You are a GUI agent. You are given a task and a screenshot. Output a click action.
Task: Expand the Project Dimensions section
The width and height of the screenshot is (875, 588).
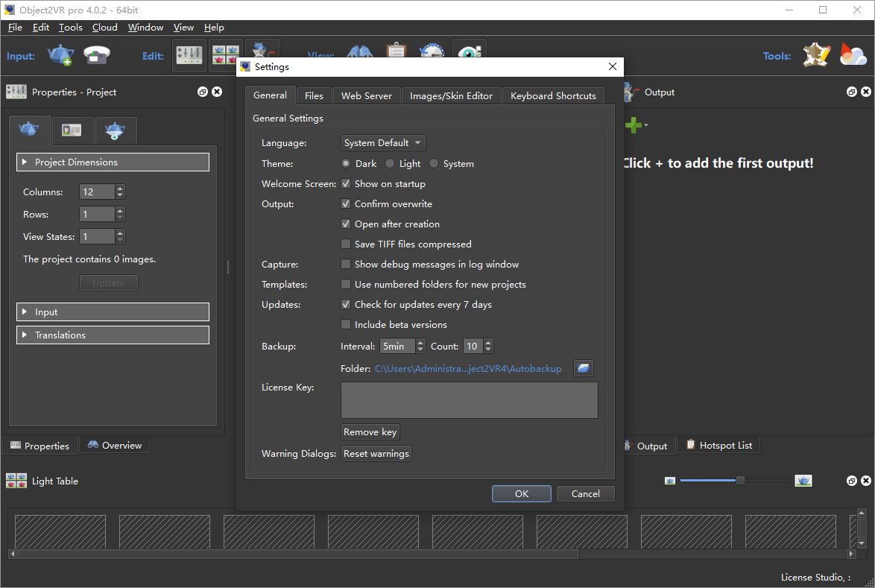113,162
